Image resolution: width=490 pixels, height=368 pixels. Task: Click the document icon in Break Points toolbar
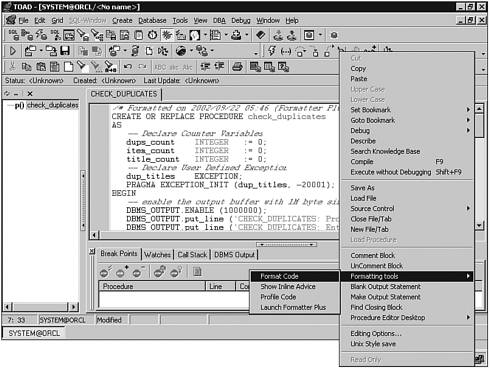coord(197,272)
